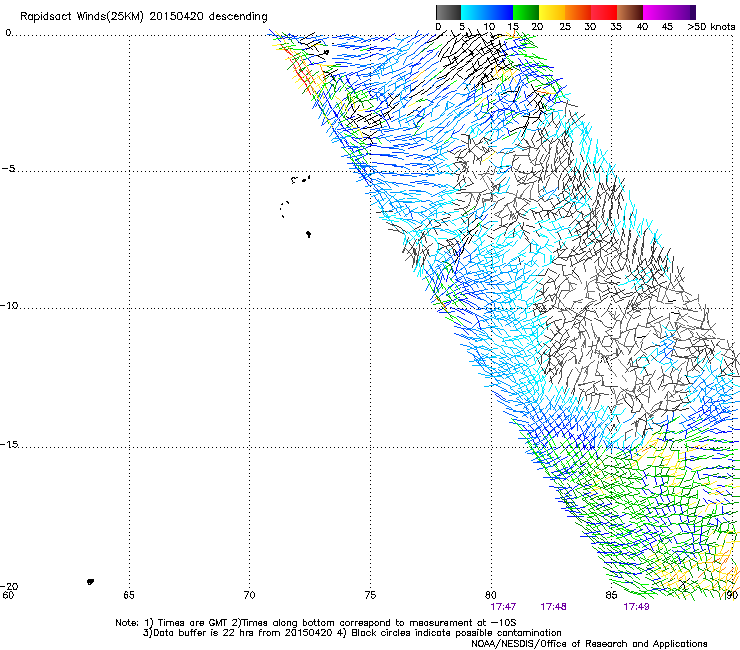Viewport: 740px width, 650px height.
Task: Click the orange 25-30 knots color swatch
Action: pos(578,12)
